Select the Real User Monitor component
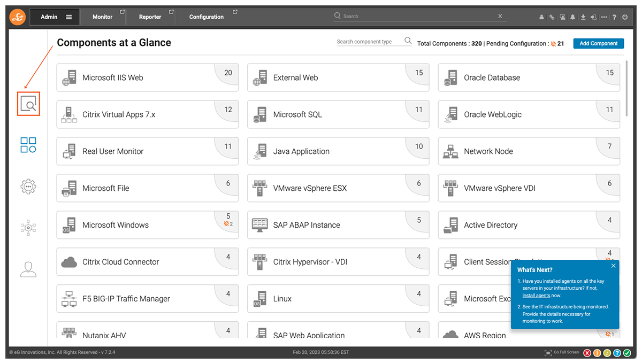This screenshot has height=364, width=642. 148,151
